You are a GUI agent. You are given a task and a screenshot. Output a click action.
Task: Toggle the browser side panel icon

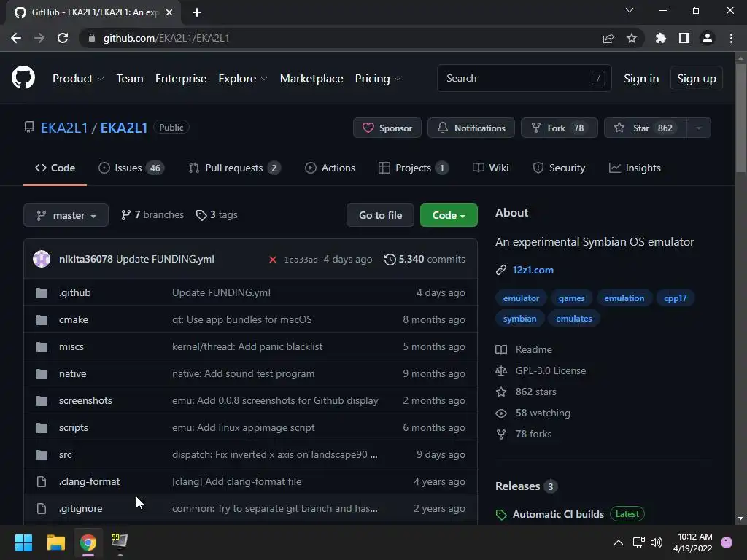684,38
